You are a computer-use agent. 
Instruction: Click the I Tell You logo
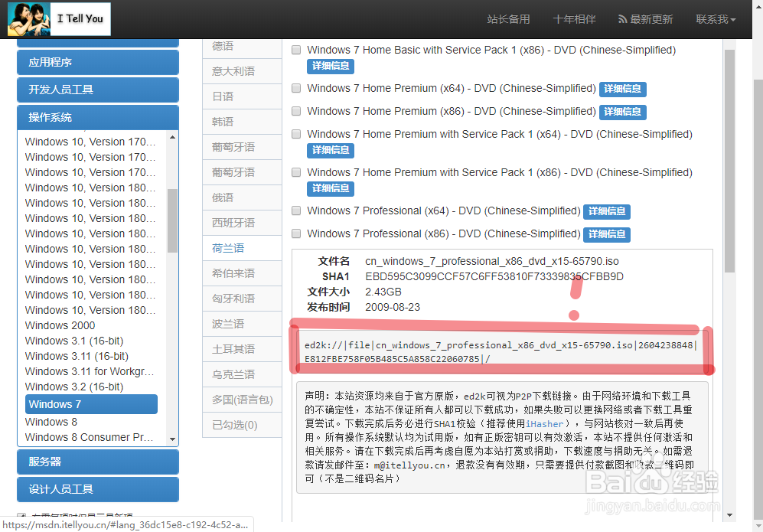point(59,18)
